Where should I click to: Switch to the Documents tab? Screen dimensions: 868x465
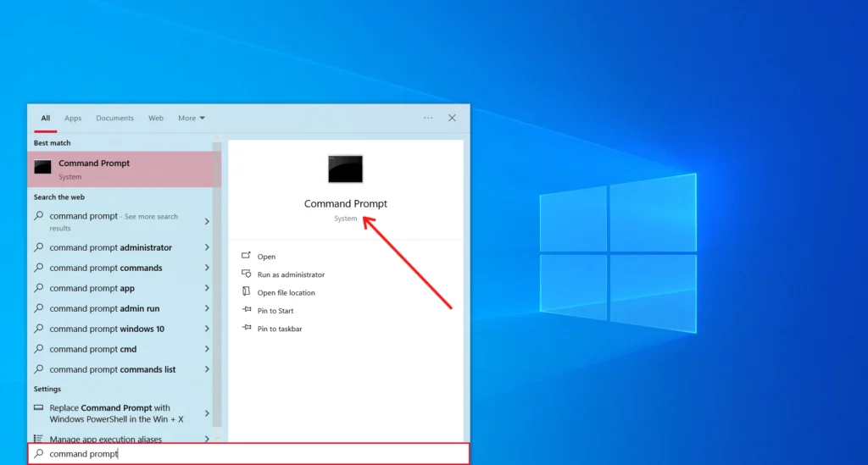[114, 119]
